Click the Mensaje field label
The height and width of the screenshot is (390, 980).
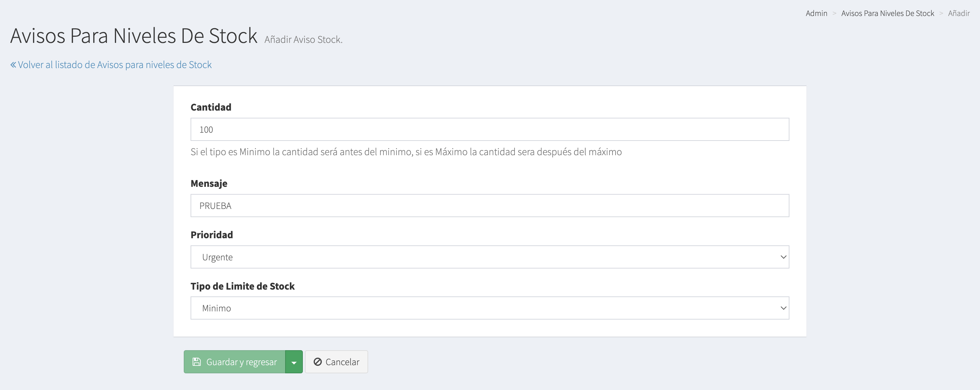[x=209, y=183]
